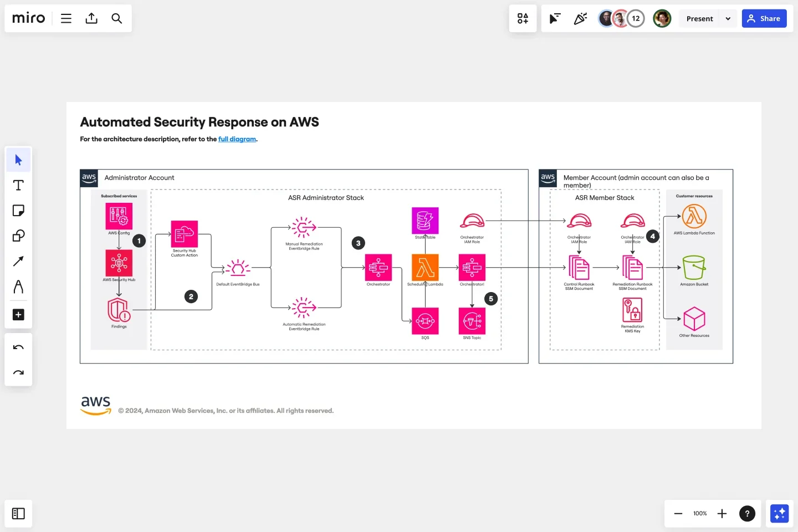Open the apps and shapes grid icon

[523, 18]
